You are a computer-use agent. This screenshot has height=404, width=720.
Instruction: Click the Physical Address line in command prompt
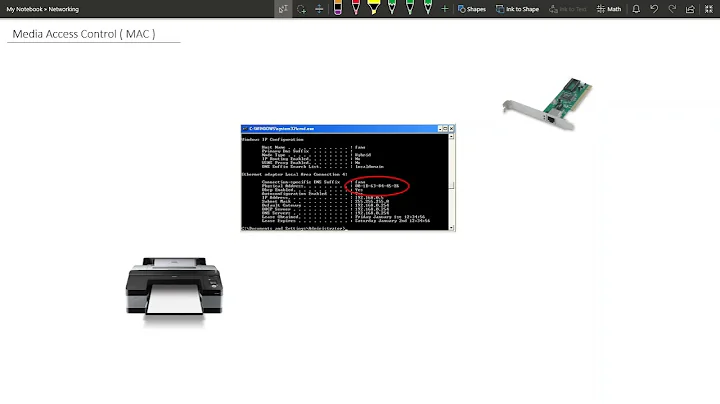pyautogui.click(x=330, y=186)
